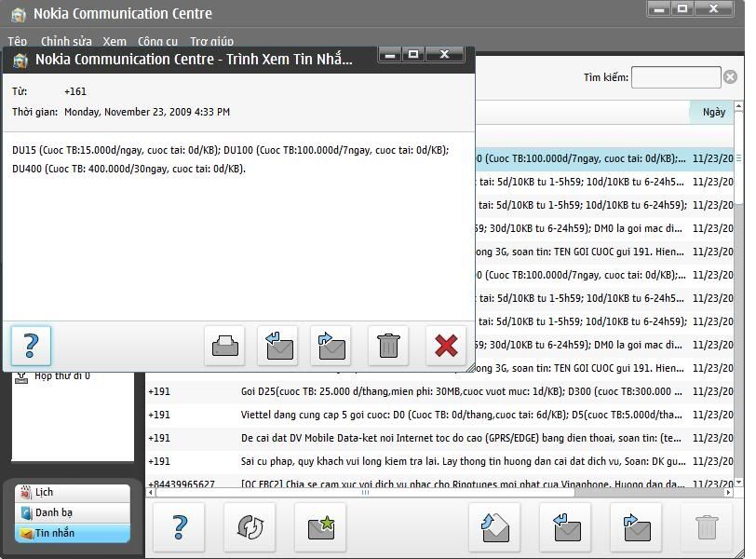Open the Xem menu

pyautogui.click(x=115, y=42)
